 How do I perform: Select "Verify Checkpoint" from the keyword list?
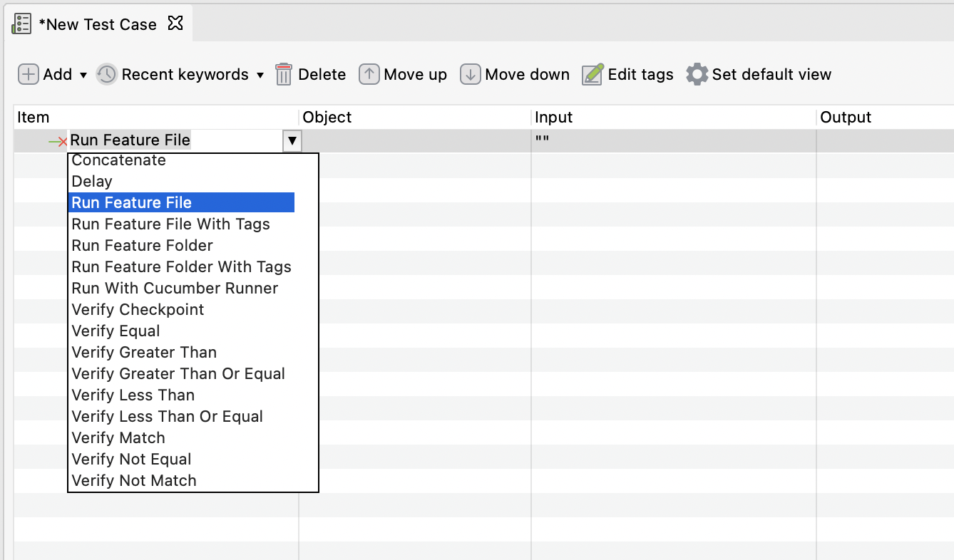click(x=137, y=309)
